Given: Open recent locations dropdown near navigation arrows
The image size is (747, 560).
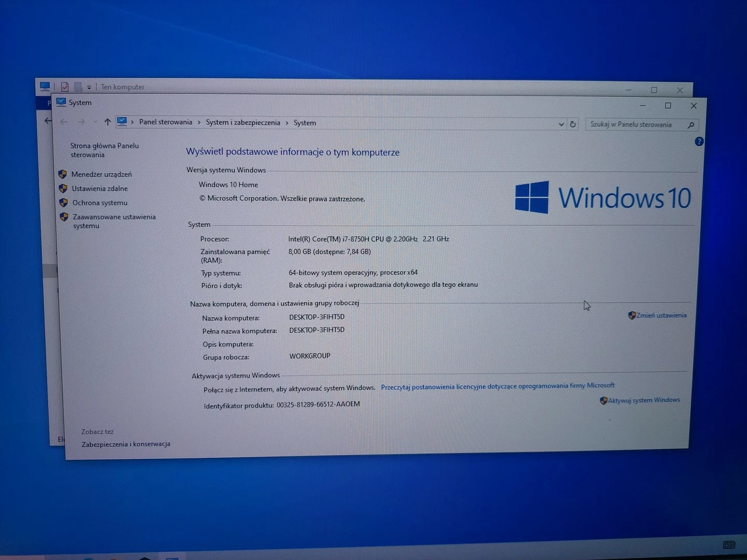Looking at the screenshot, I should coord(95,122).
